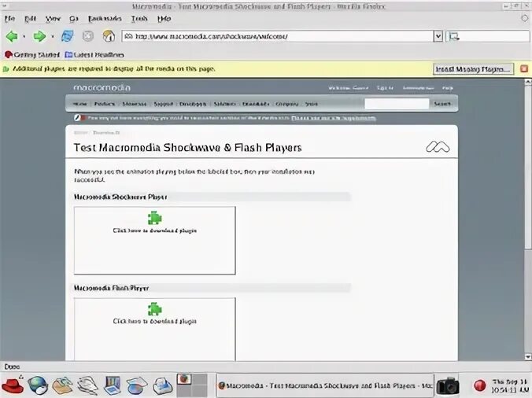
Task: Expand the address bar URL history dropdown
Action: click(438, 36)
